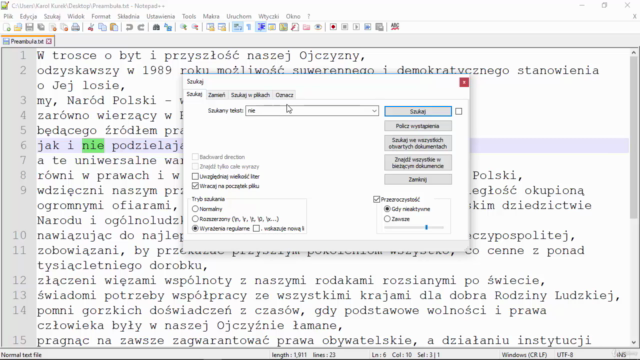
Task: Show all characters with the pilcrow icon
Action: coord(249,27)
